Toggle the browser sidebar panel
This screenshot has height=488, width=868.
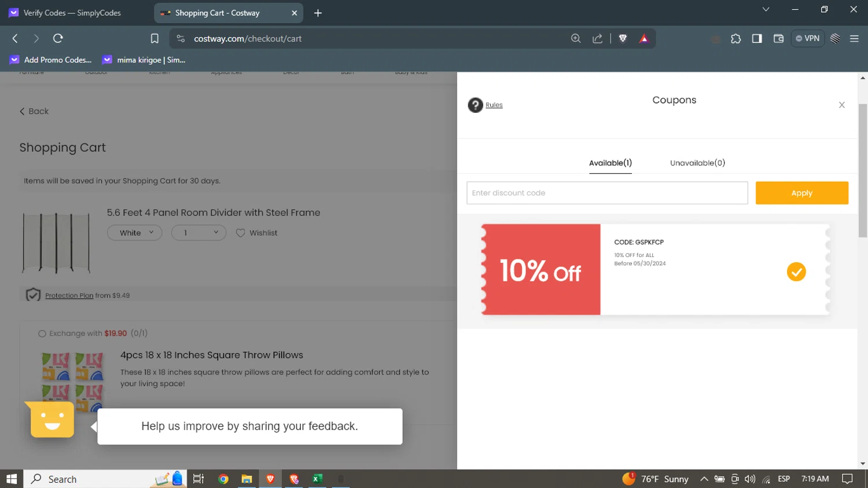757,38
